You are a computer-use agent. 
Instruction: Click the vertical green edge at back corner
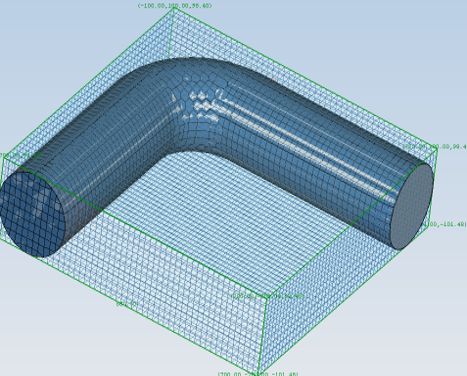171,34
